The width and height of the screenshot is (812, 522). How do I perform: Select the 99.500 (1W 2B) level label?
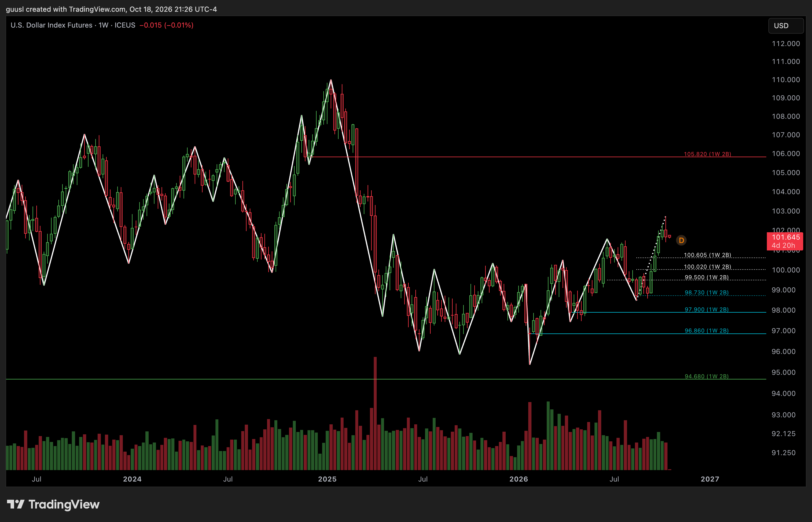pos(707,277)
